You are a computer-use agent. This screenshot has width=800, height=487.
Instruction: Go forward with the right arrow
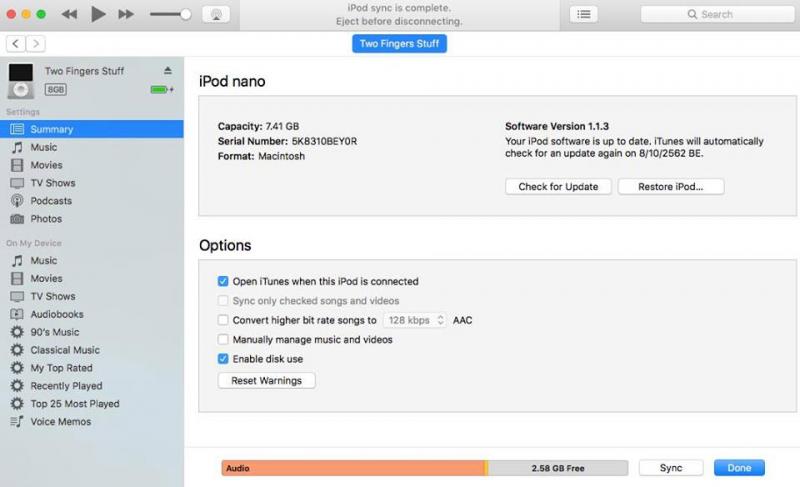36,44
